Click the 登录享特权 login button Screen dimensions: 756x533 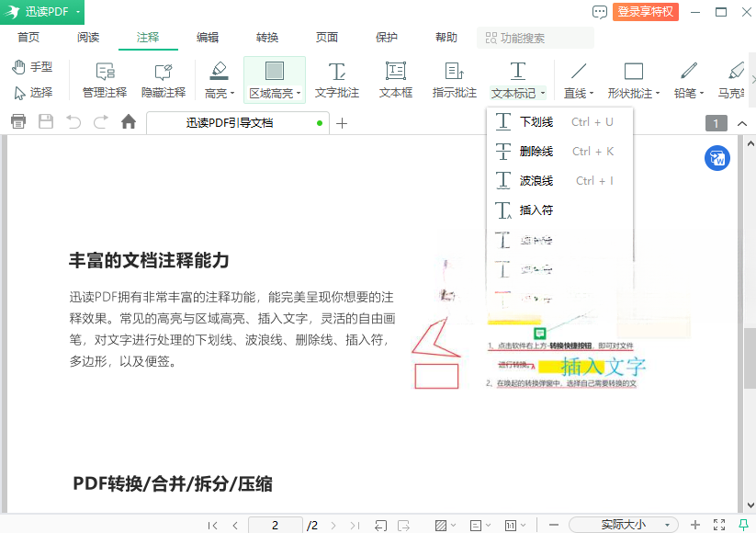[x=646, y=12]
